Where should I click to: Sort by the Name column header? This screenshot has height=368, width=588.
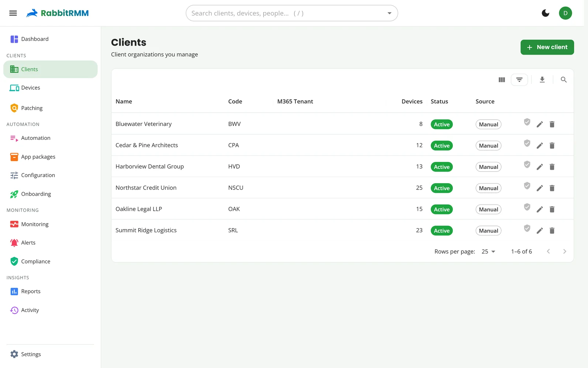point(124,102)
